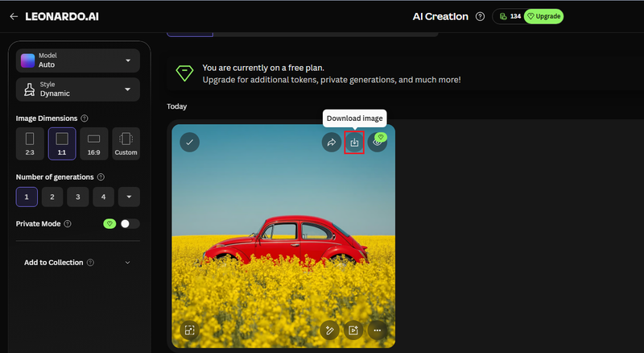This screenshot has width=644, height=353.
Task: Open the more generation counts dropdown
Action: click(129, 197)
